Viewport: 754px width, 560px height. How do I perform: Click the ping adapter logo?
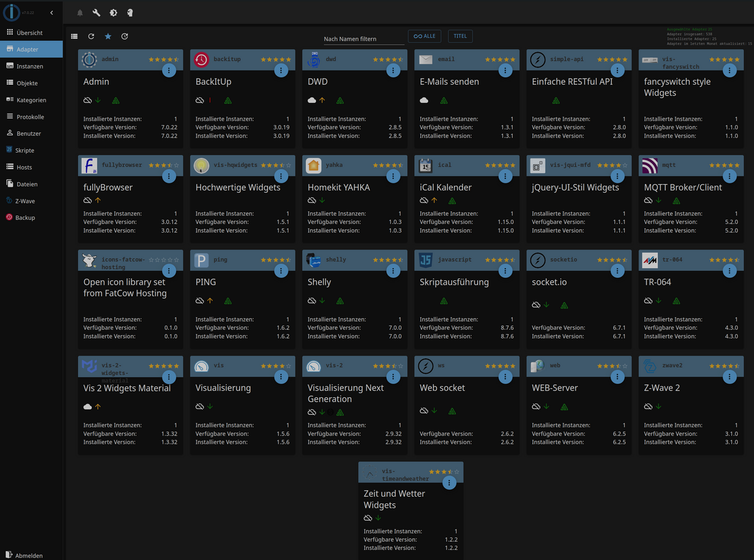(x=201, y=260)
